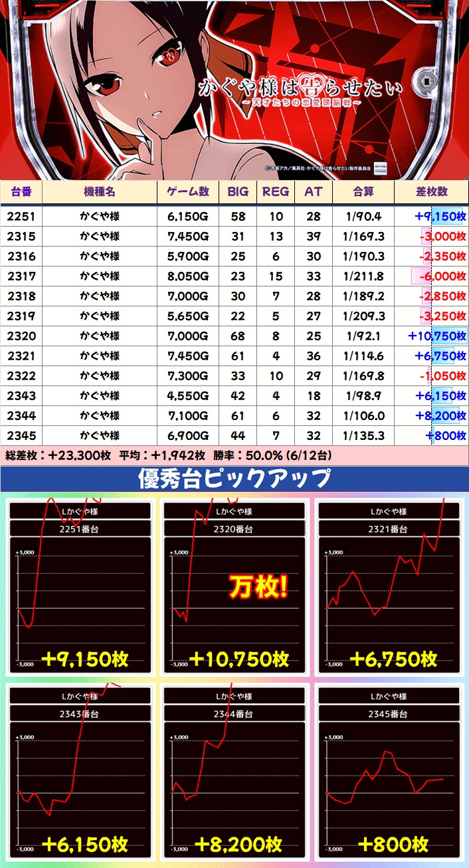Click the +10,750枚 difference cell in the table

(432, 336)
